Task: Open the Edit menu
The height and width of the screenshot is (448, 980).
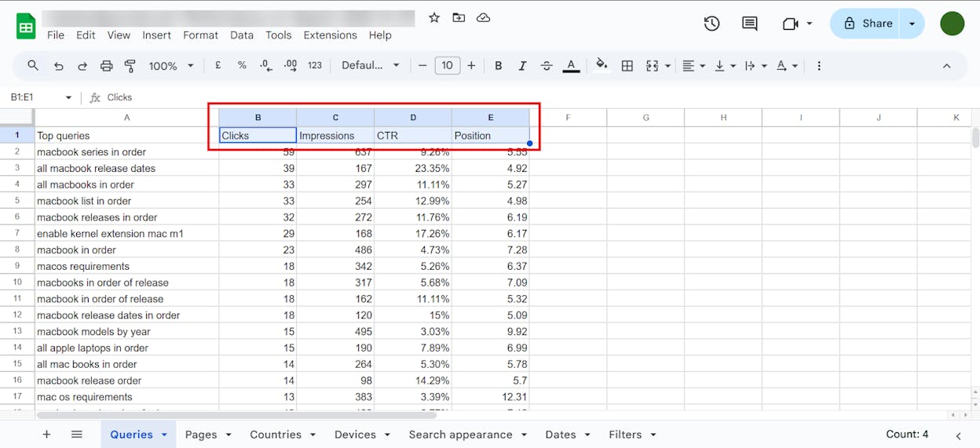Action: pyautogui.click(x=86, y=35)
